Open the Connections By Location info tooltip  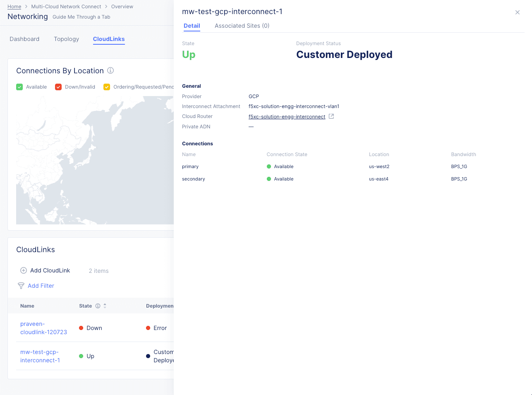pos(110,70)
